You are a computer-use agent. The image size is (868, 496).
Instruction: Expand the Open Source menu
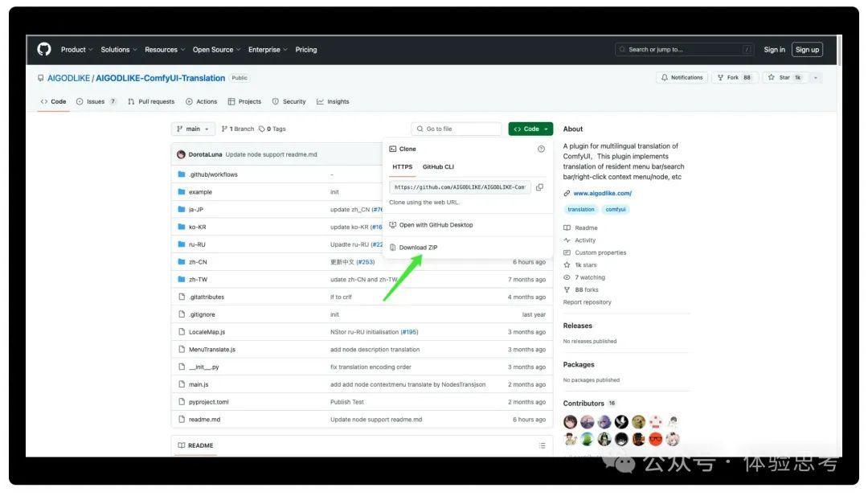click(x=216, y=50)
